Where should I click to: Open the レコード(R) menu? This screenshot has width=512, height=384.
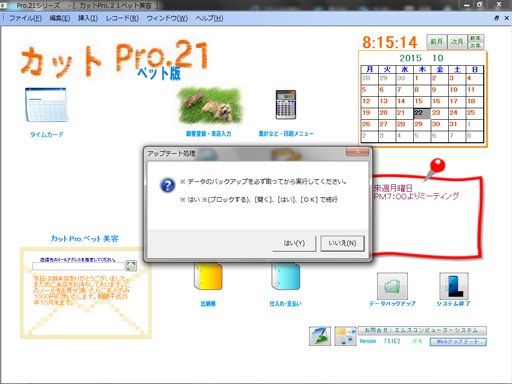(x=122, y=18)
